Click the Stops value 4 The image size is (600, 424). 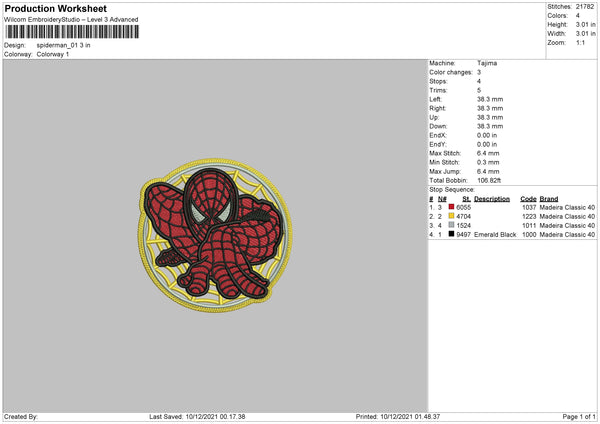tap(479, 81)
